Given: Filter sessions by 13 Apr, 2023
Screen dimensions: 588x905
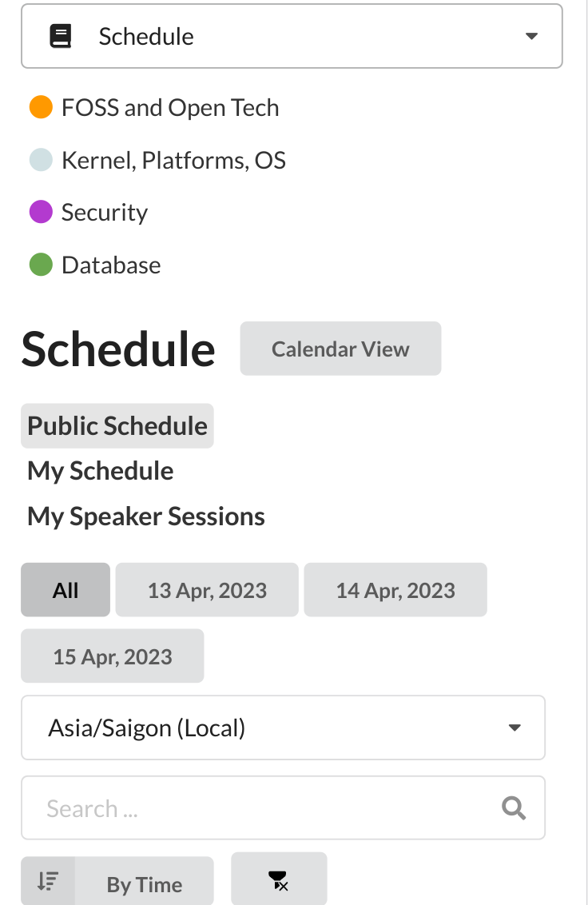Looking at the screenshot, I should pos(206,590).
